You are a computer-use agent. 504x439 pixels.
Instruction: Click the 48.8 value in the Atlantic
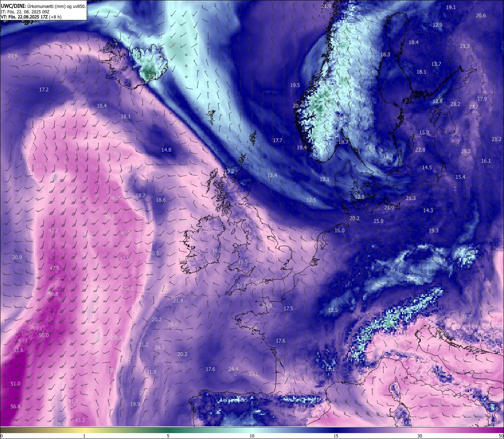(x=53, y=294)
